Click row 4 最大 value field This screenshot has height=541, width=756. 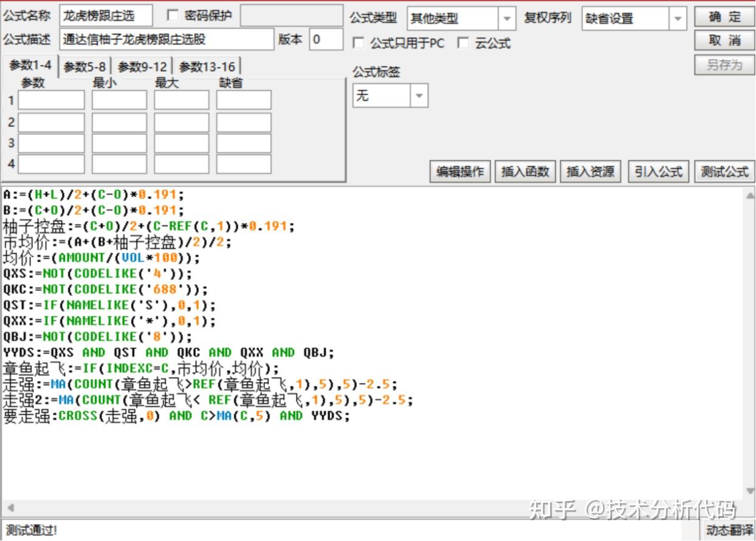coord(181,164)
